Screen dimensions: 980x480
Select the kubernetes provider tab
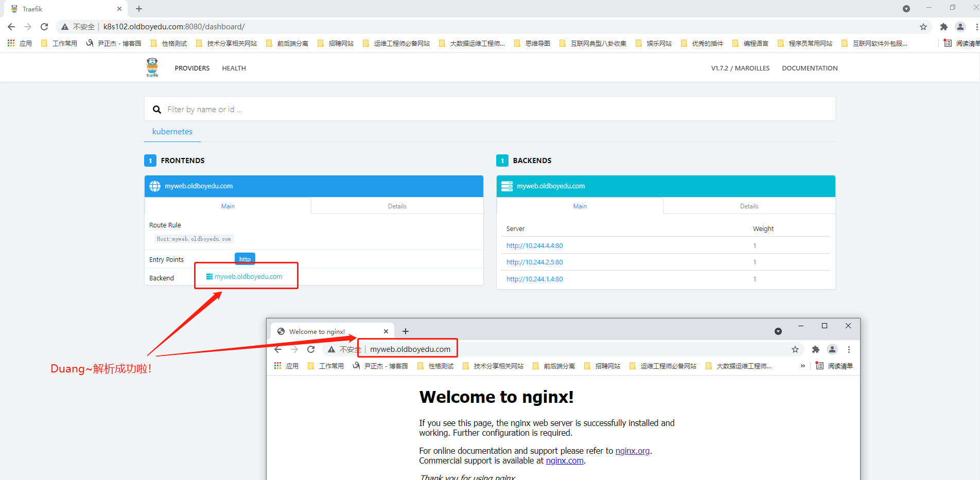tap(172, 132)
